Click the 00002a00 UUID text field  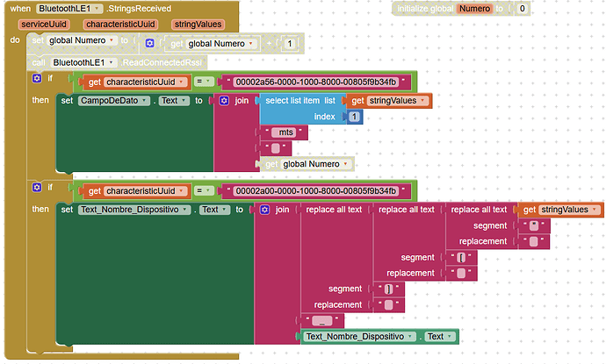[x=314, y=190]
